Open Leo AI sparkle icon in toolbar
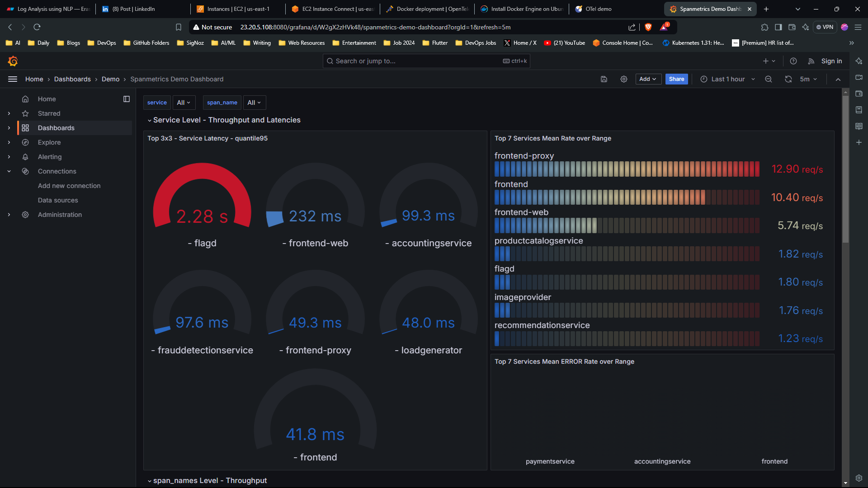Screen dimensions: 868x488 click(806, 27)
